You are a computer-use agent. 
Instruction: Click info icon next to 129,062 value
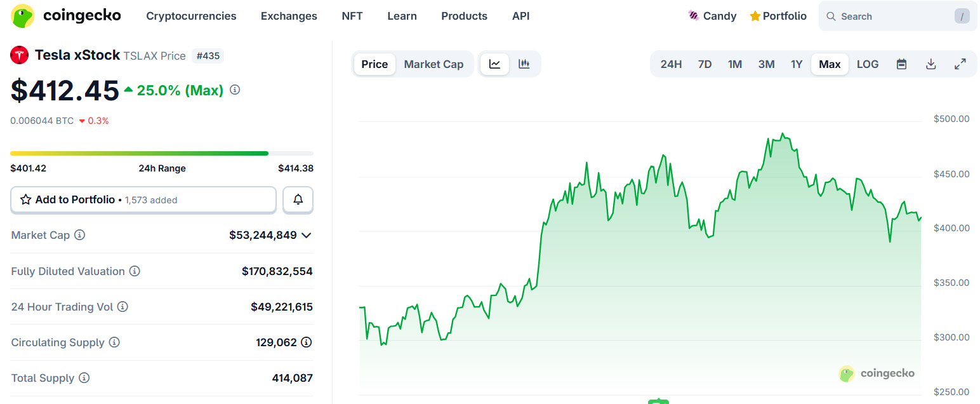click(307, 342)
